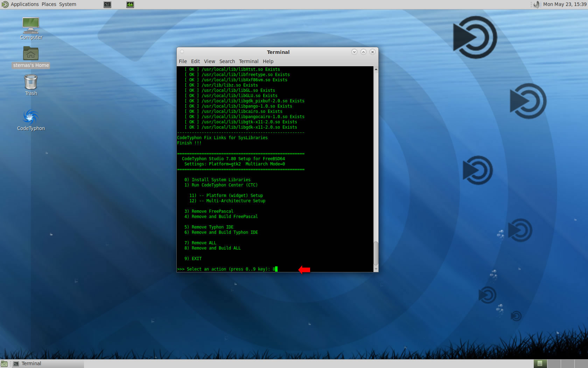Viewport: 588px width, 368px height.
Task: Close the Terminal window
Action: 372,52
